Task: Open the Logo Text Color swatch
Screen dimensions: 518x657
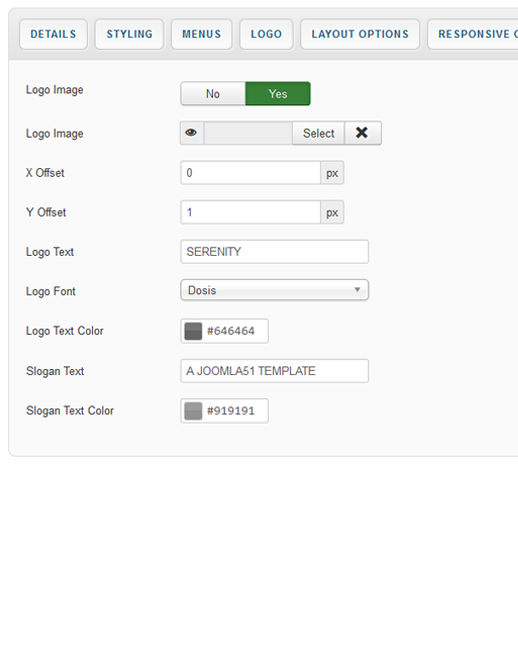Action: [x=193, y=331]
